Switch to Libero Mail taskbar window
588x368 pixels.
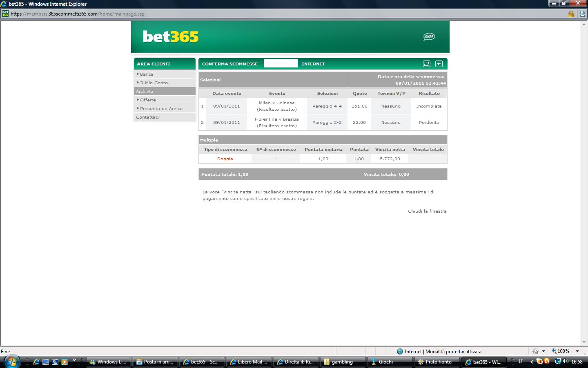click(x=249, y=362)
